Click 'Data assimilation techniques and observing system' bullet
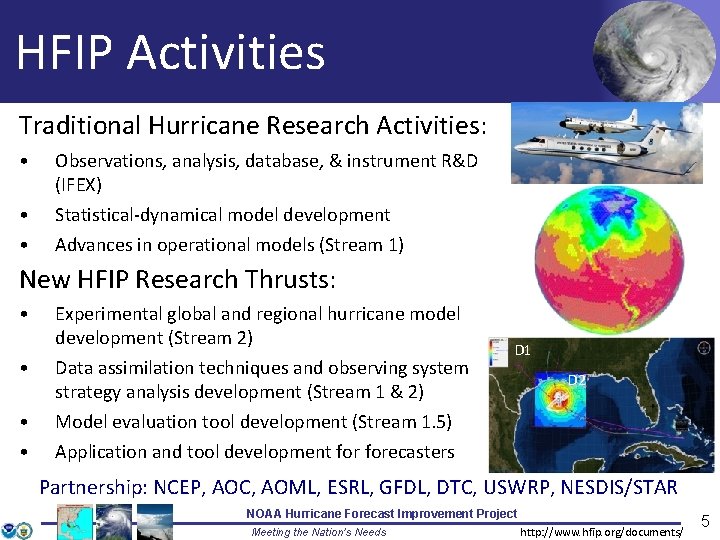The width and height of the screenshot is (720, 540). click(x=262, y=368)
